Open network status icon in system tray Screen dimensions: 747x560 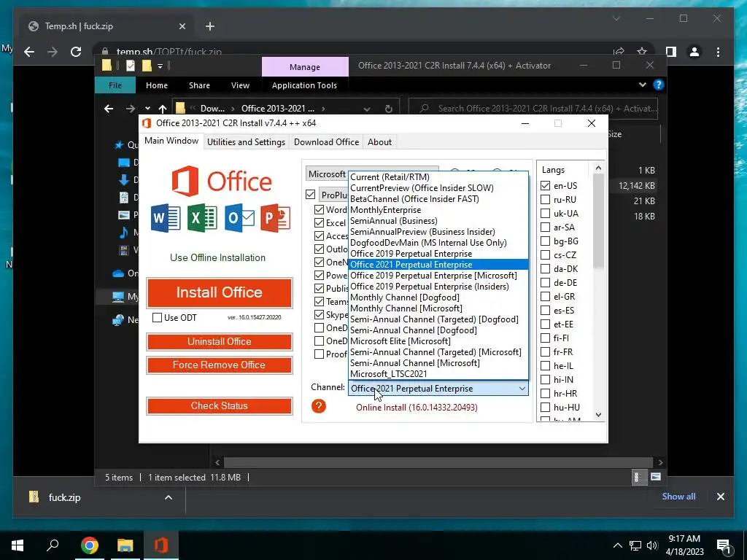point(635,545)
